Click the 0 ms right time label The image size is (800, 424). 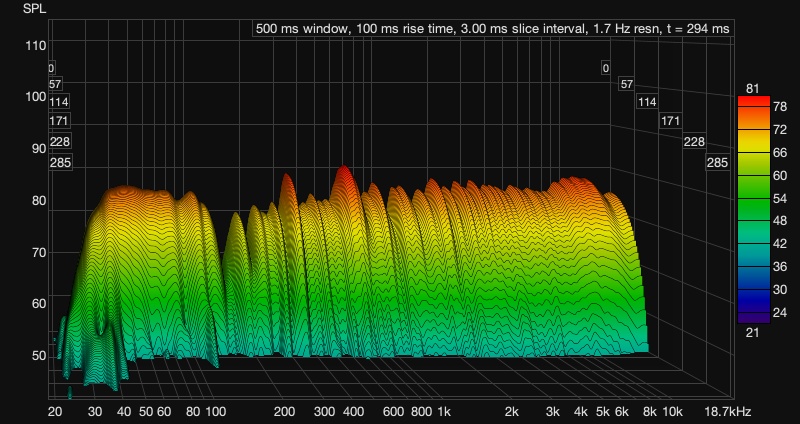(606, 68)
